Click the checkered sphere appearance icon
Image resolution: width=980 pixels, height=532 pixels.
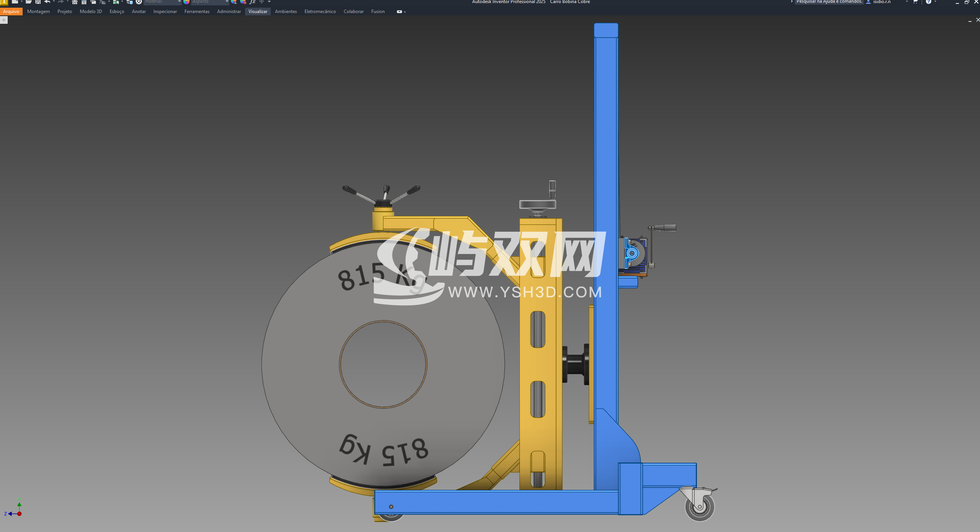pyautogui.click(x=139, y=2)
